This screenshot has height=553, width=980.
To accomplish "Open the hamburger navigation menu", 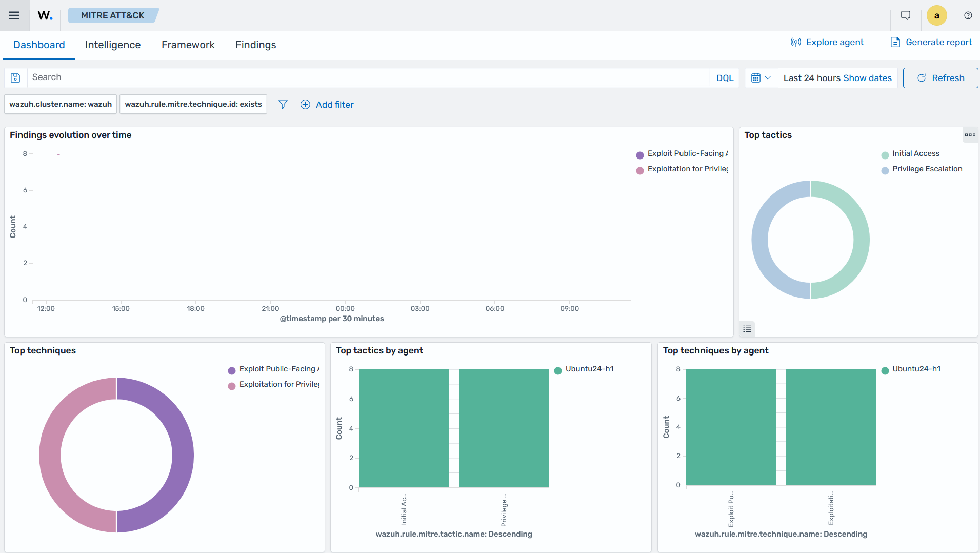I will [x=14, y=15].
